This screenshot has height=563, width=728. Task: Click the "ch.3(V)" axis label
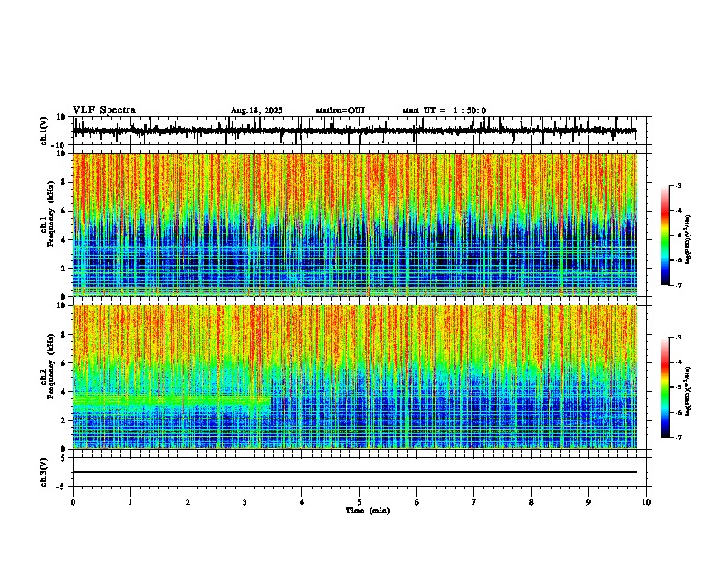click(44, 472)
